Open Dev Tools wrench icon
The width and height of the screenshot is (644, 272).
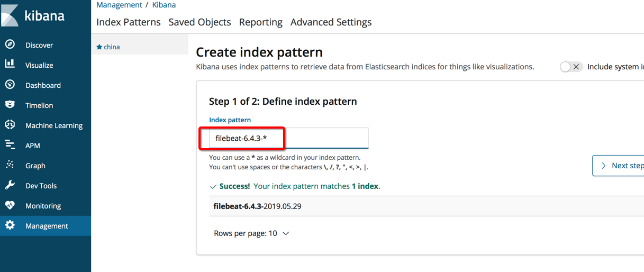10,185
